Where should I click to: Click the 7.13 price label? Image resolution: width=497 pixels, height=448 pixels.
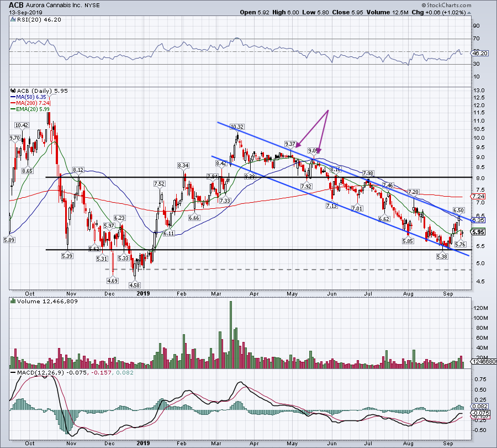(331, 205)
